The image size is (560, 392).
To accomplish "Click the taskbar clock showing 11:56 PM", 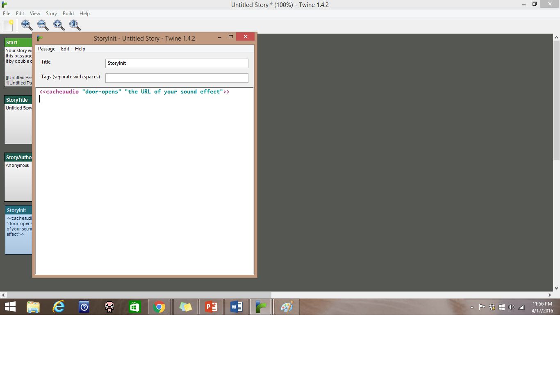I will click(x=542, y=307).
